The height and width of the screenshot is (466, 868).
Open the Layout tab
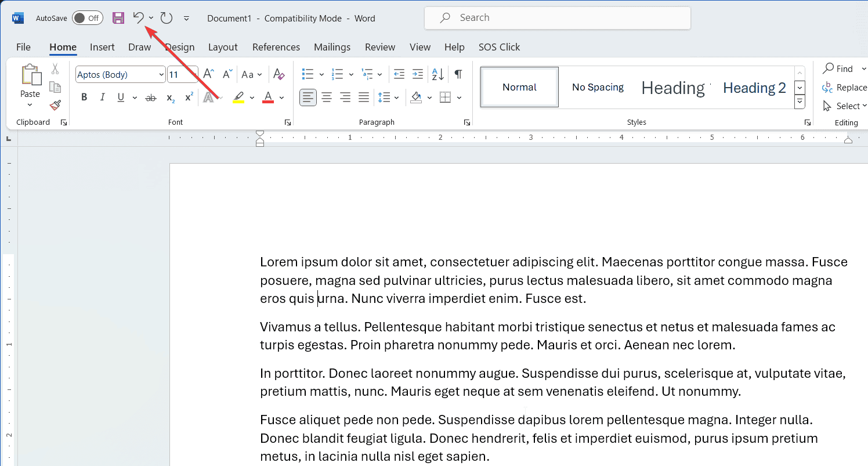pos(223,47)
